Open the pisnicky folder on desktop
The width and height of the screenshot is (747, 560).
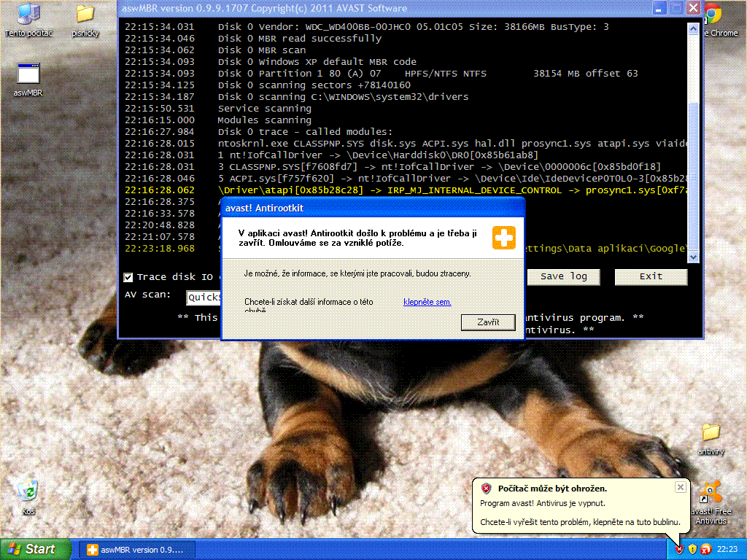click(x=85, y=20)
